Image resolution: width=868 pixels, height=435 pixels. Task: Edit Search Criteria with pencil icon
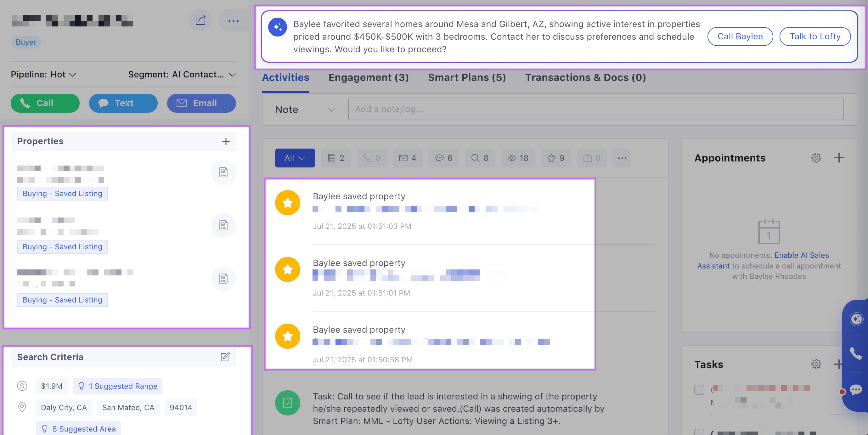(225, 357)
